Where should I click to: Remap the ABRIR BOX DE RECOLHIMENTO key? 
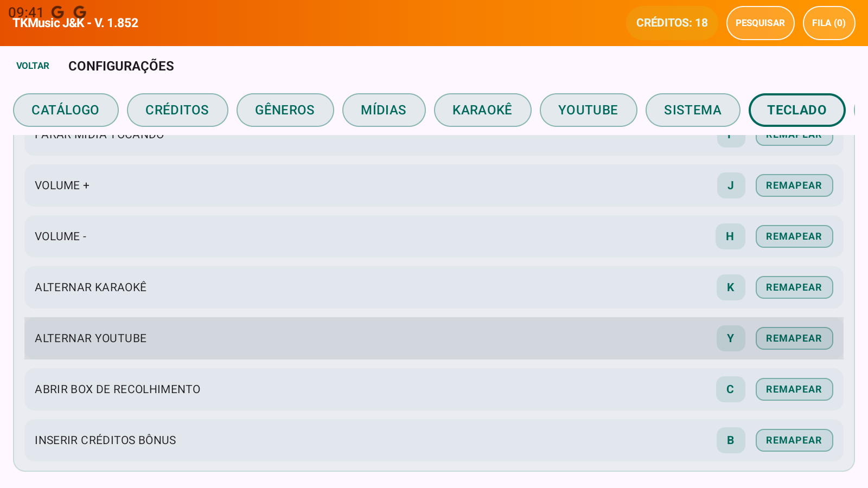794,389
